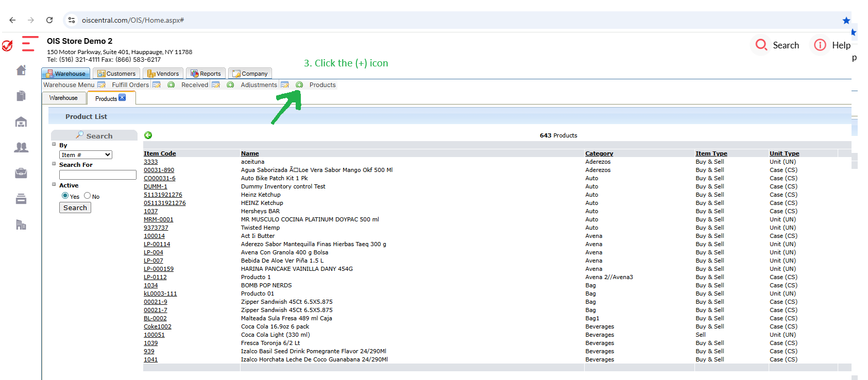Open item code Coke1002
Image resolution: width=868 pixels, height=380 pixels.
pyautogui.click(x=158, y=326)
